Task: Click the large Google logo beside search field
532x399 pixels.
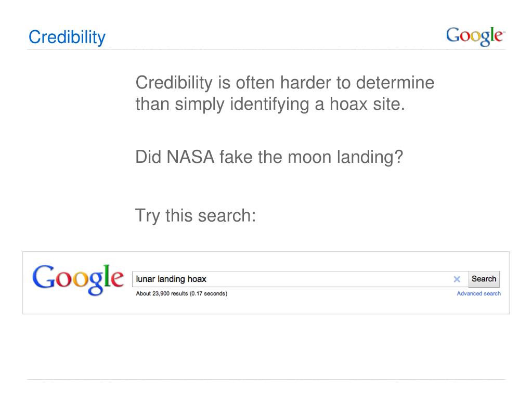Action: [x=78, y=280]
